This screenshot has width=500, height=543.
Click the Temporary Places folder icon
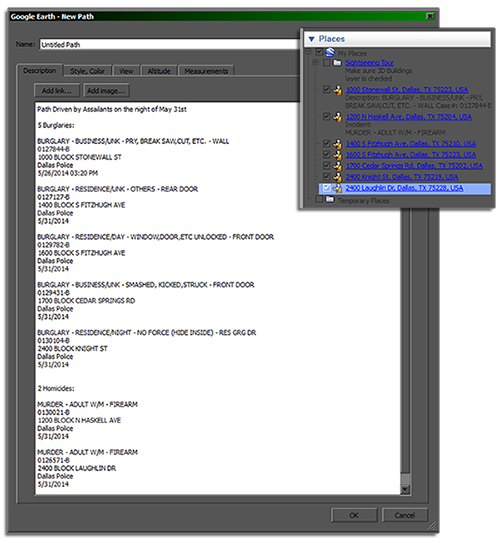pos(330,200)
